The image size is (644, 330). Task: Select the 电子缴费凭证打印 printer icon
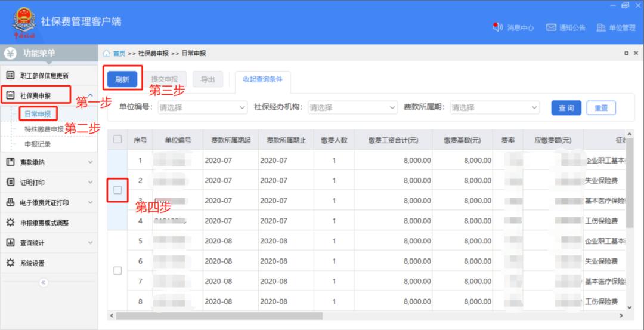[10, 203]
